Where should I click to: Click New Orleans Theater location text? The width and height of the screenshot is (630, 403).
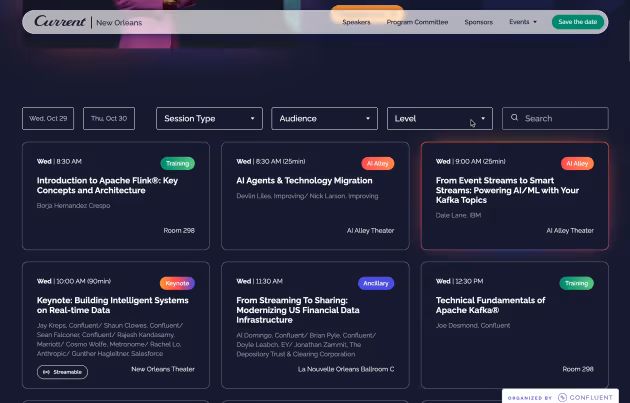[x=163, y=369]
